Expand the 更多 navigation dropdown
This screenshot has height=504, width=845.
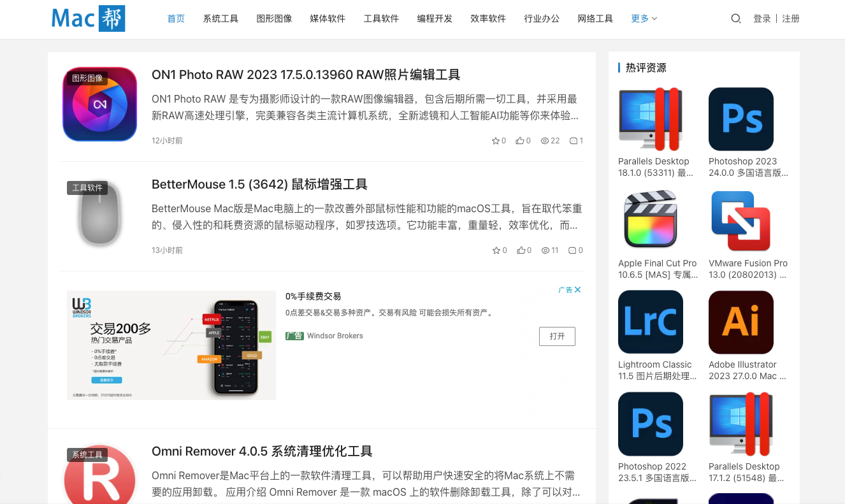click(644, 18)
